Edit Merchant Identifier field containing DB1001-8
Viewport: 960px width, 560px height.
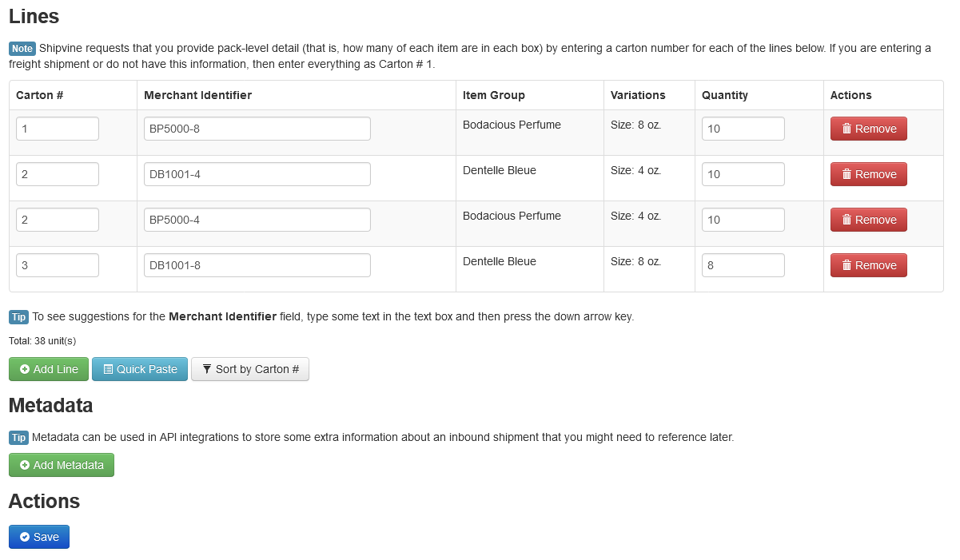(x=257, y=265)
